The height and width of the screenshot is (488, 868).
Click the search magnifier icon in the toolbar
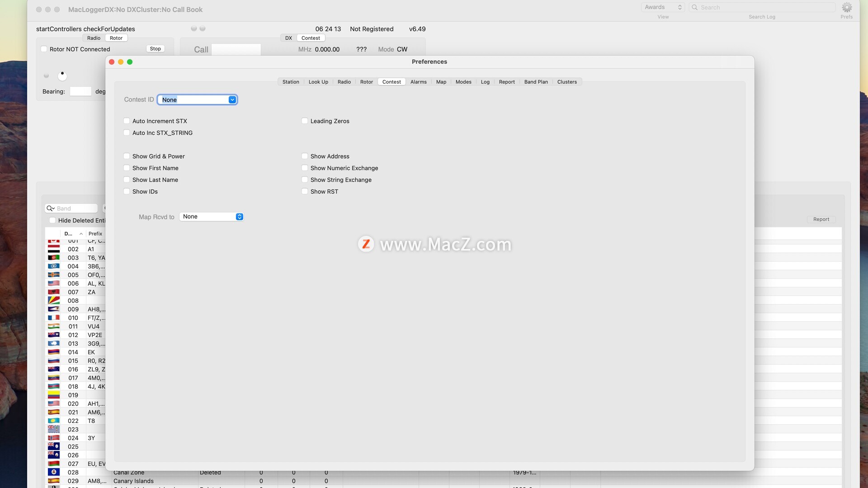pyautogui.click(x=695, y=7)
